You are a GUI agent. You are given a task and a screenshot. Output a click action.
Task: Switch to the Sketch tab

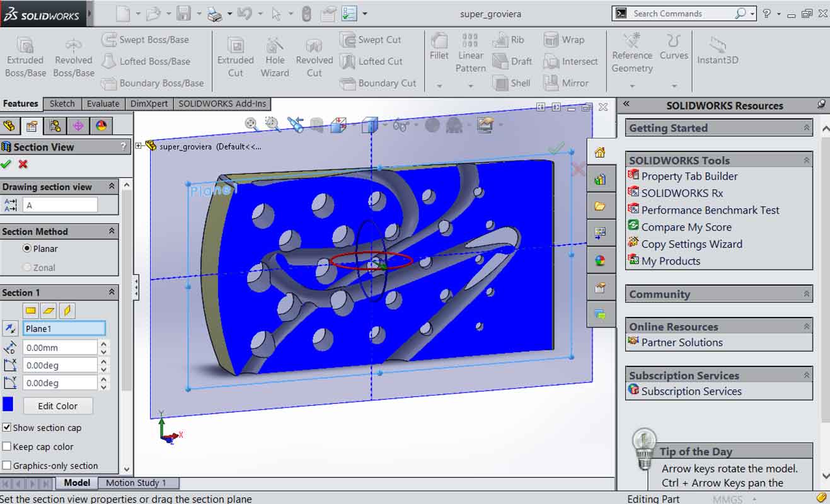click(x=62, y=104)
